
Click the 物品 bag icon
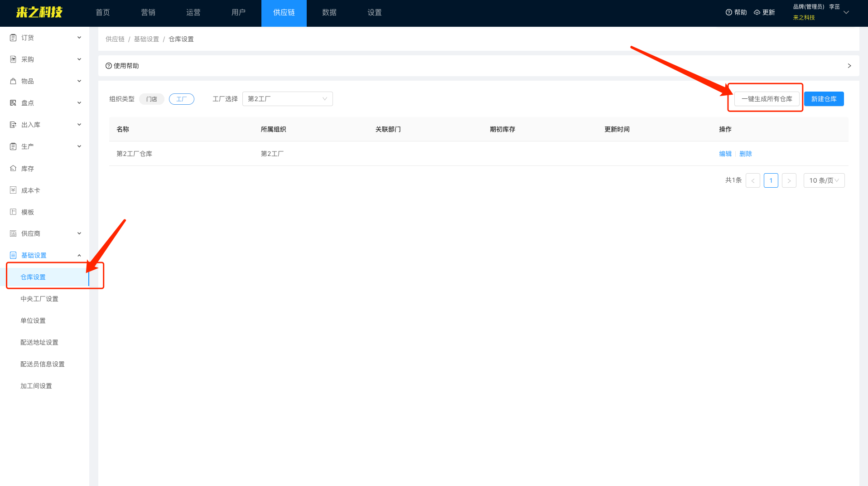click(13, 81)
